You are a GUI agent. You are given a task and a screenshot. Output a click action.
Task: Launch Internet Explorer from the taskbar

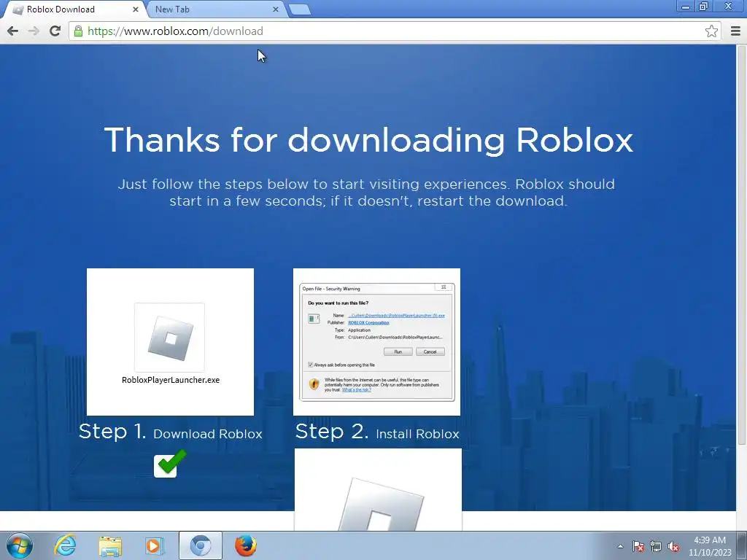65,545
